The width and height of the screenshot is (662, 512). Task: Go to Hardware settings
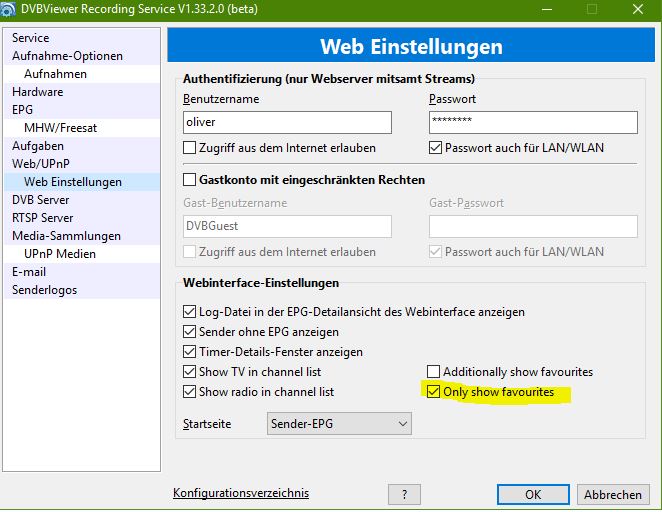coord(82,92)
